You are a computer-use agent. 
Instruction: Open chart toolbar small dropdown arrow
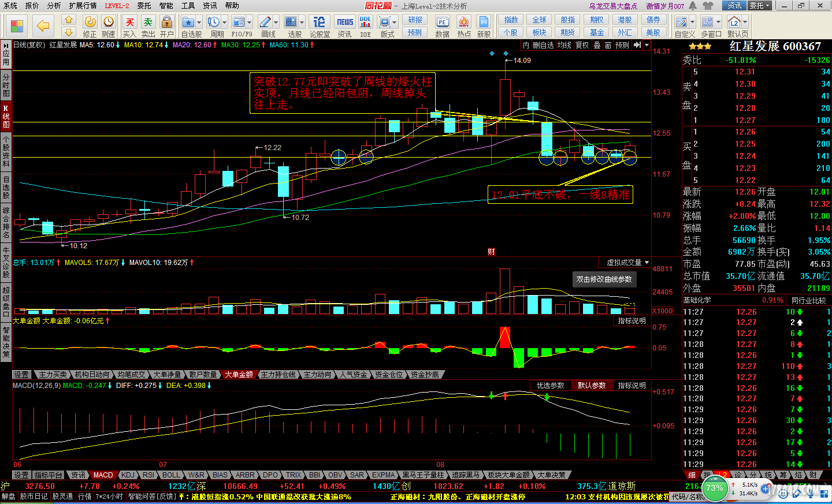647,45
